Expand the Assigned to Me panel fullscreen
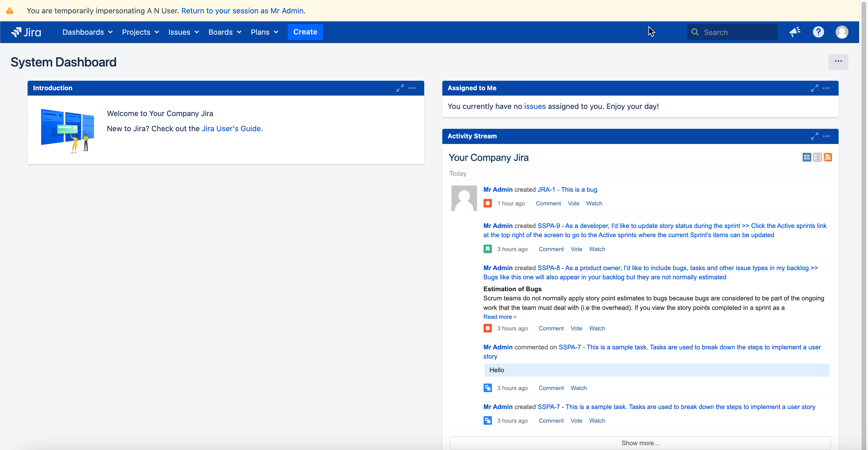Viewport: 868px width, 450px height. click(814, 88)
